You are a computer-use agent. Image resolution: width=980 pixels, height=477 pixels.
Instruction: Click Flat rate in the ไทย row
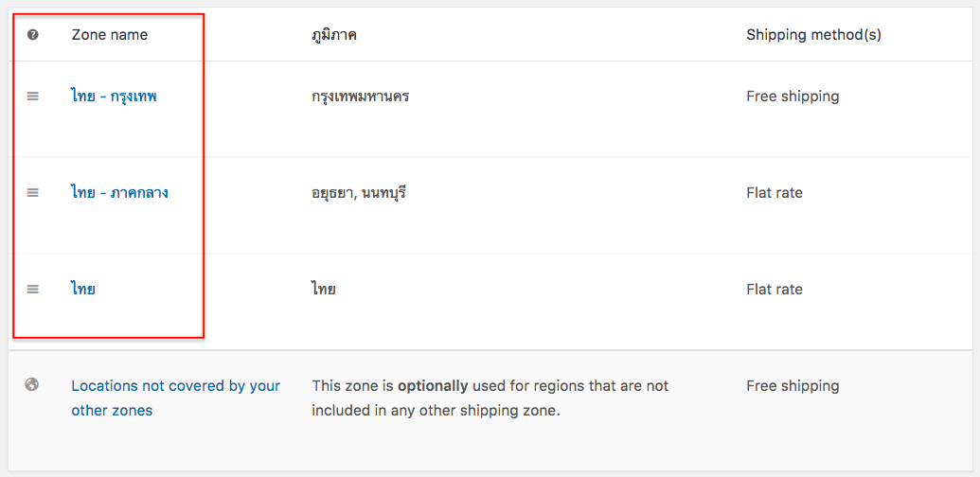[775, 289]
